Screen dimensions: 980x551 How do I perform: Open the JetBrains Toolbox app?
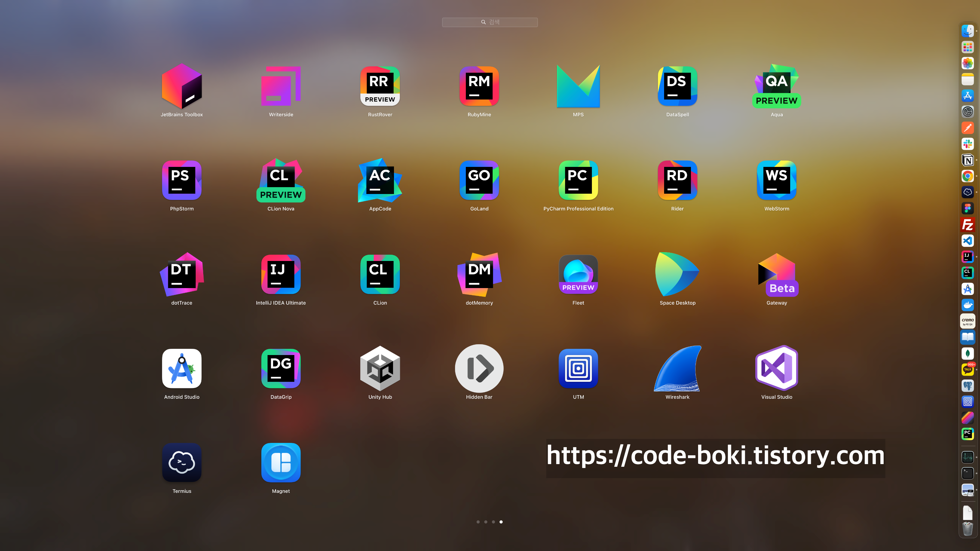[x=182, y=86]
